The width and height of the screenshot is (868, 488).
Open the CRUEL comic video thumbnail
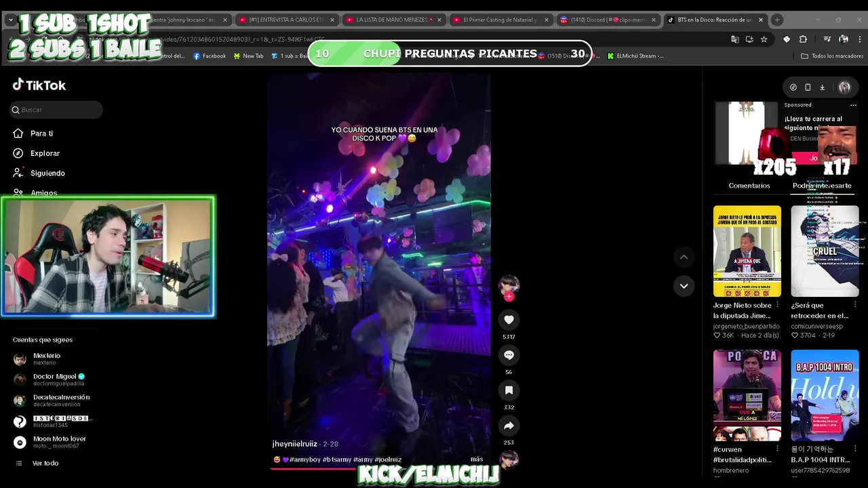click(825, 251)
